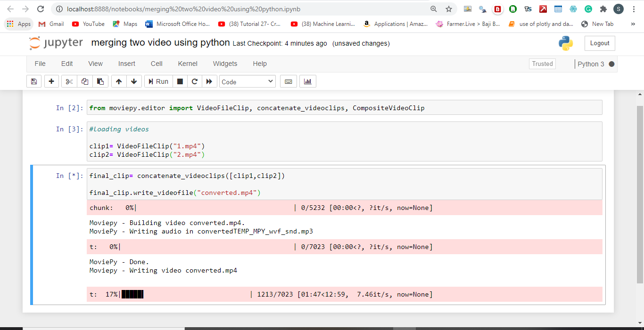Expand the hidden bookmarks chevron
644x330 pixels.
point(633,24)
